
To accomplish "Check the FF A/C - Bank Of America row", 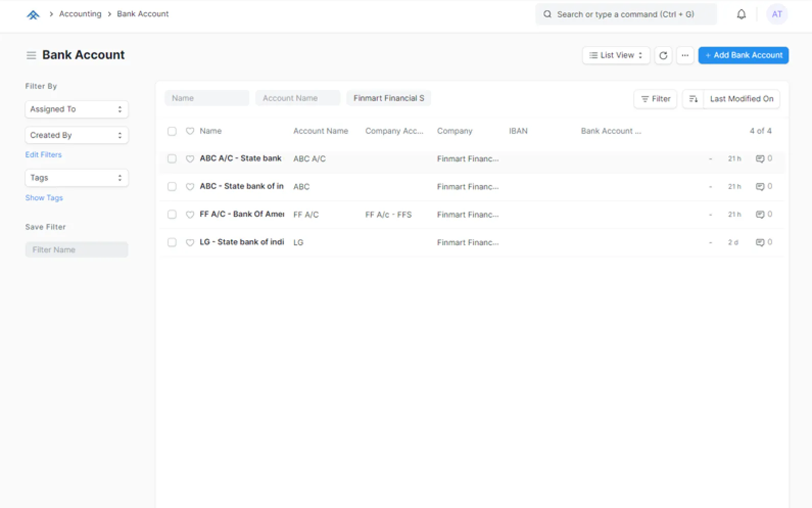I will (x=172, y=215).
